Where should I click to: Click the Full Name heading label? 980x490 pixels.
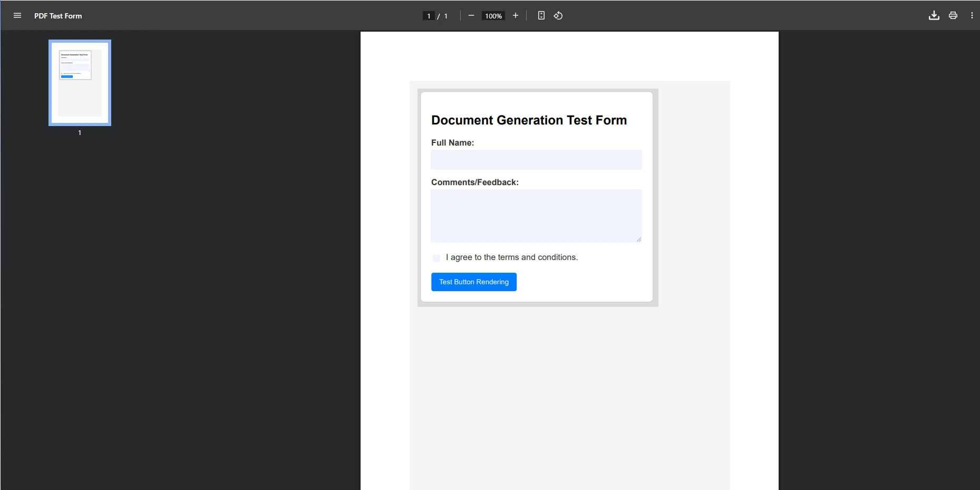pos(453,142)
